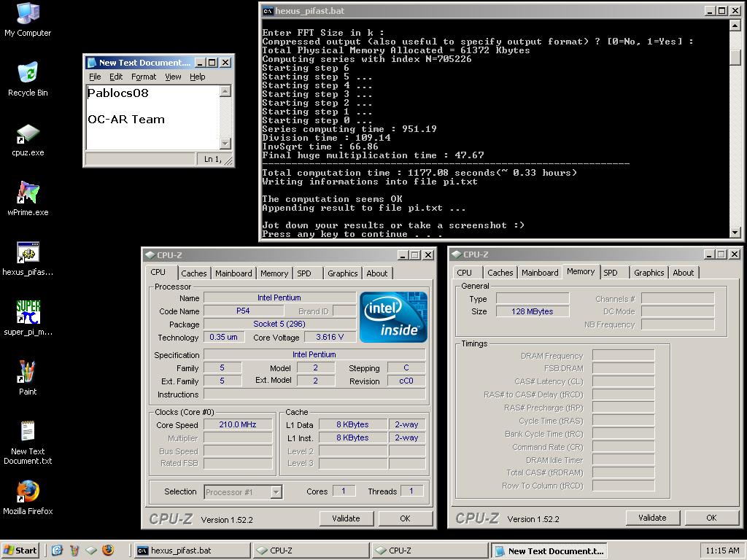The image size is (747, 560).
Task: Switch to About tab in left CPU-Z
Action: [377, 273]
